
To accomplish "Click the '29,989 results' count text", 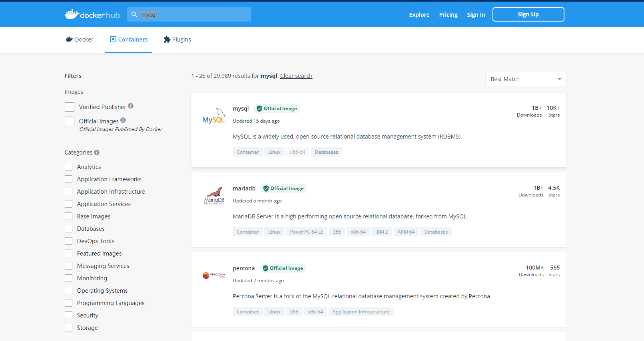I will pos(237,76).
